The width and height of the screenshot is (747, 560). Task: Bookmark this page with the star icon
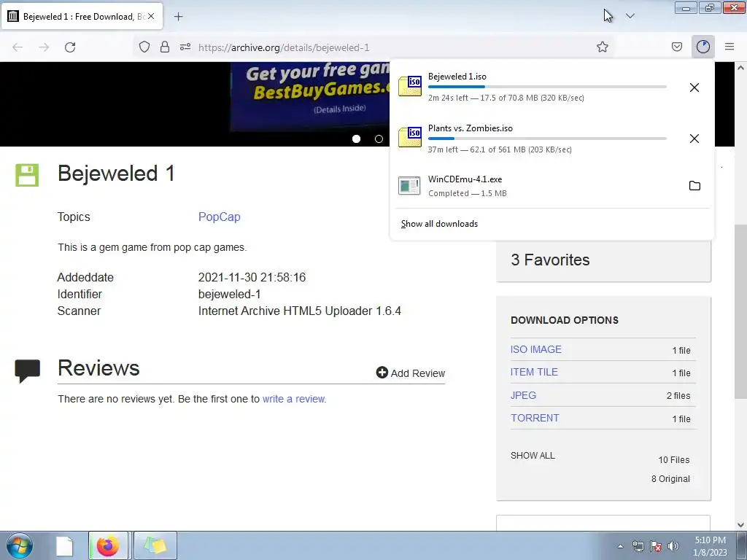pos(602,47)
